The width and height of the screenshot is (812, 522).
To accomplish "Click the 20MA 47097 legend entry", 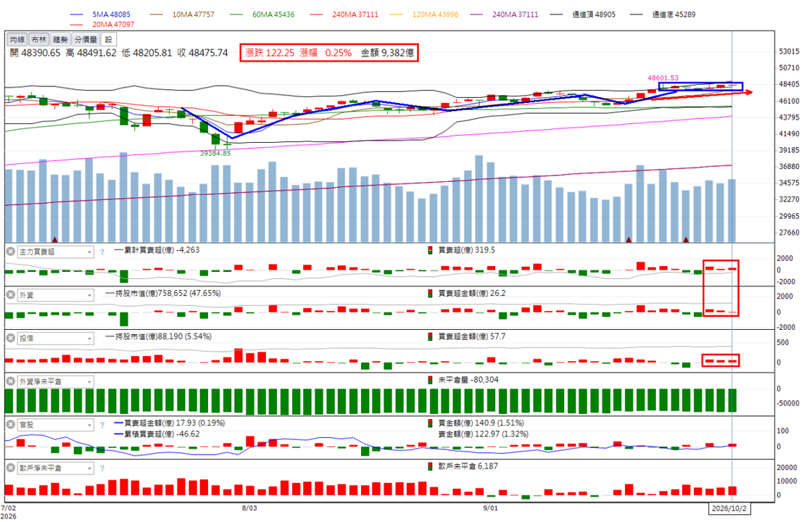I will [x=102, y=25].
